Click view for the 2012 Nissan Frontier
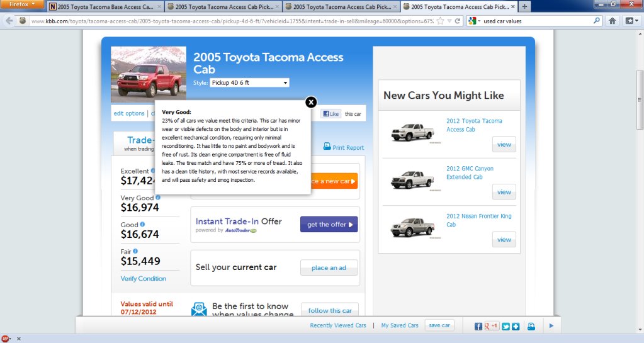Screen dimensions: 644x343 point(504,240)
